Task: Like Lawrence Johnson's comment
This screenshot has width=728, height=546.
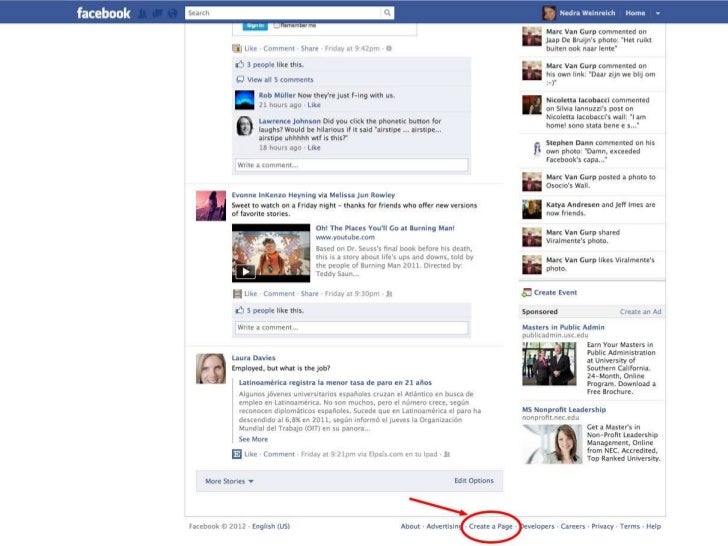Action: pyautogui.click(x=314, y=148)
